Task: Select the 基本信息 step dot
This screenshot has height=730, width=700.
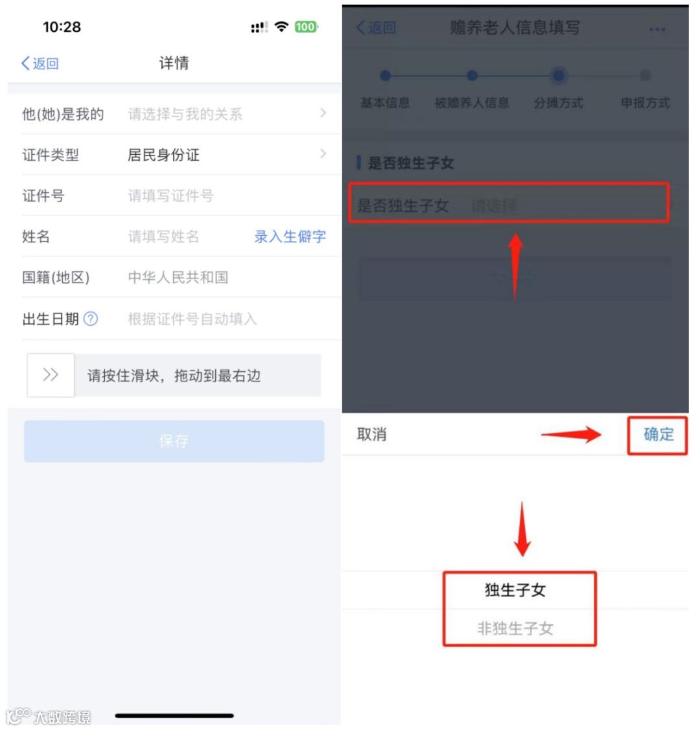Action: (385, 75)
